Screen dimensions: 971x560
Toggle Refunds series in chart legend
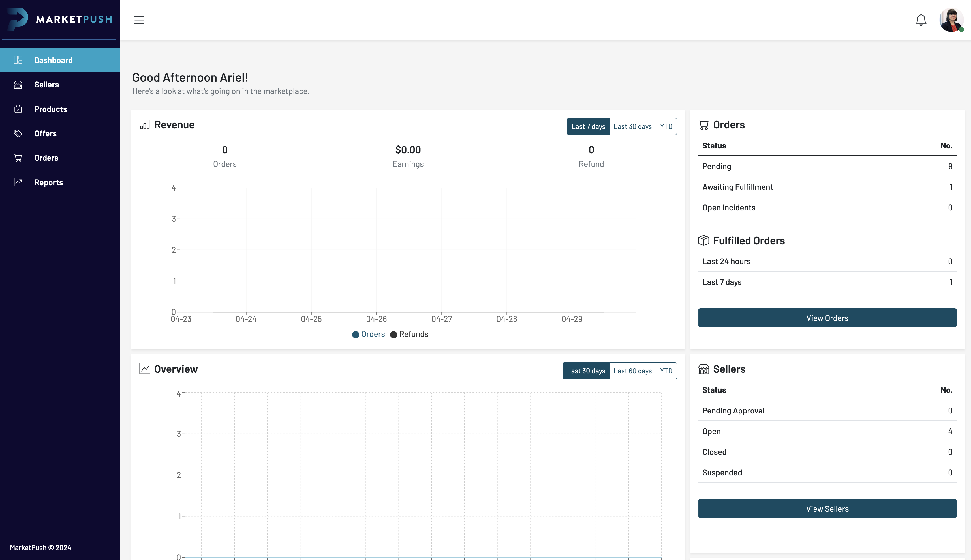(409, 334)
